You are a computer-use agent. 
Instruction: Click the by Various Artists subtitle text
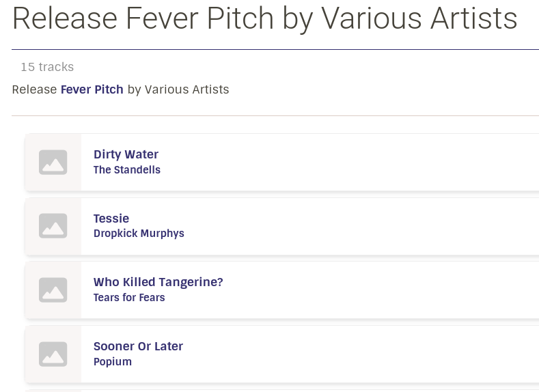(178, 89)
